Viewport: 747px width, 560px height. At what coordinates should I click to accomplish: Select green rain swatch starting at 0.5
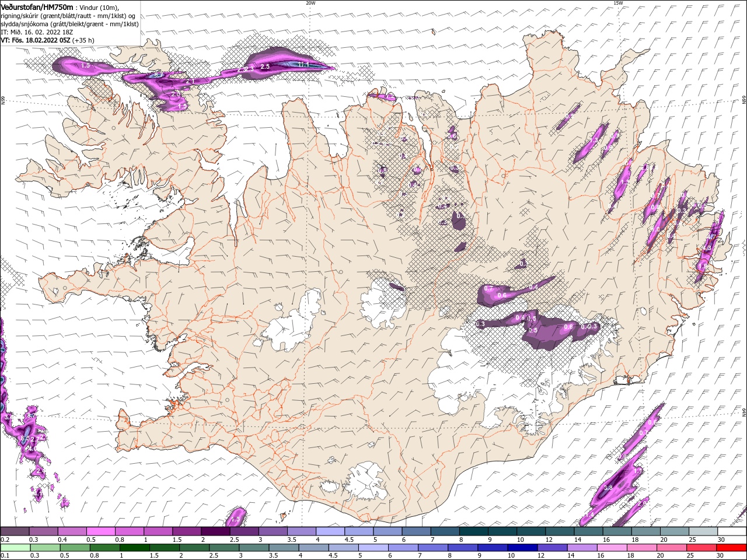[75, 548]
